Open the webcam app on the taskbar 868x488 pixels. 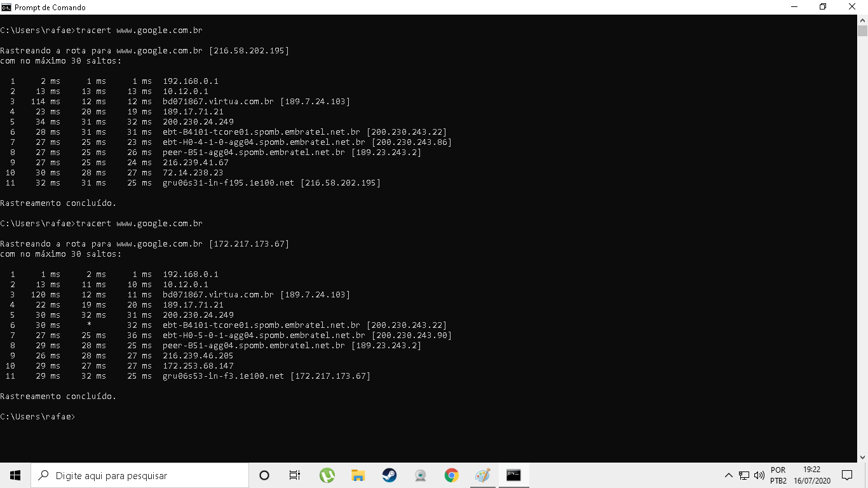pyautogui.click(x=421, y=475)
